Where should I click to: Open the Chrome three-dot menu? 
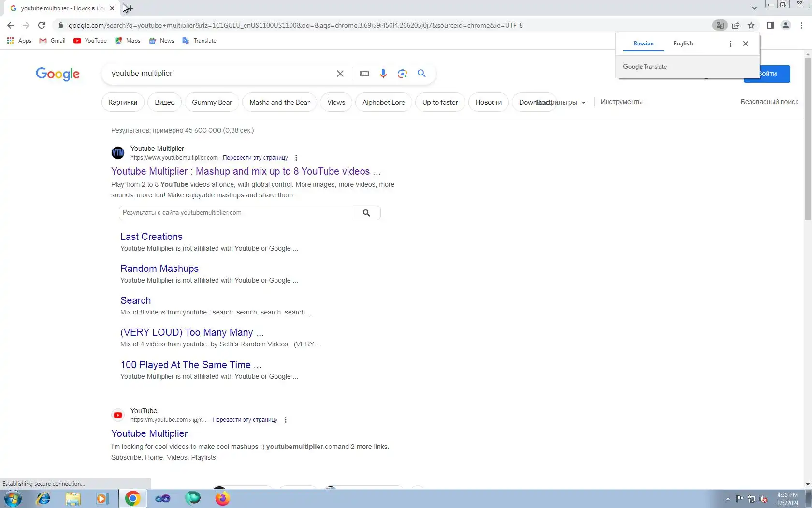click(x=801, y=25)
